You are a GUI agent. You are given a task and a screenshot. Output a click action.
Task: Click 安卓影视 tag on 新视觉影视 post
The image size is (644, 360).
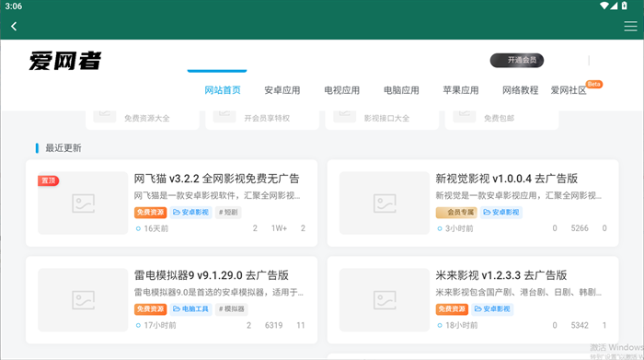pyautogui.click(x=501, y=213)
